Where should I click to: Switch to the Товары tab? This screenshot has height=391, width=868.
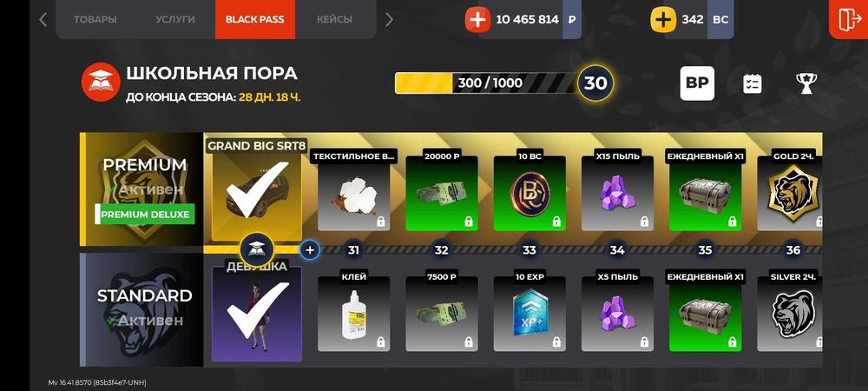(x=95, y=19)
